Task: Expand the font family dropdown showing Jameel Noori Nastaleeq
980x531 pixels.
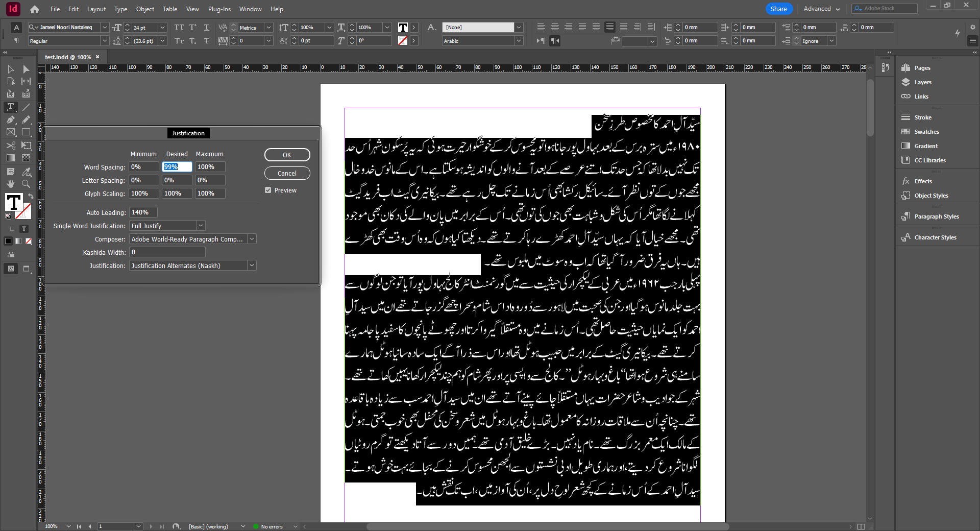Action: pyautogui.click(x=105, y=27)
